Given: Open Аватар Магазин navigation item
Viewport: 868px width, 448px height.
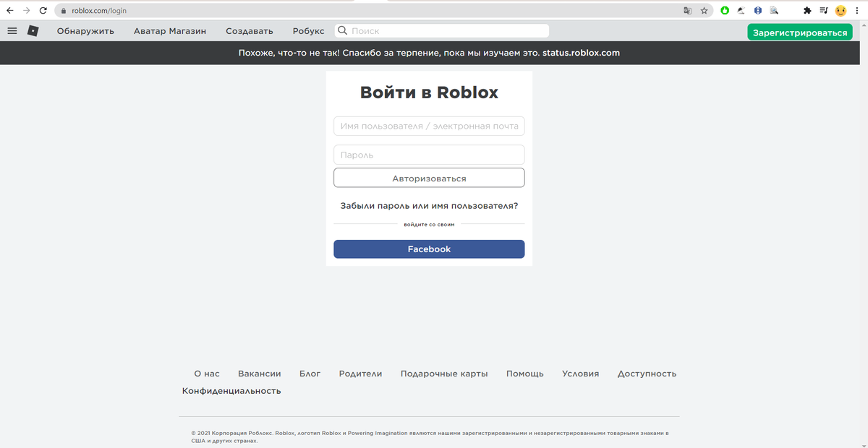Looking at the screenshot, I should point(170,31).
